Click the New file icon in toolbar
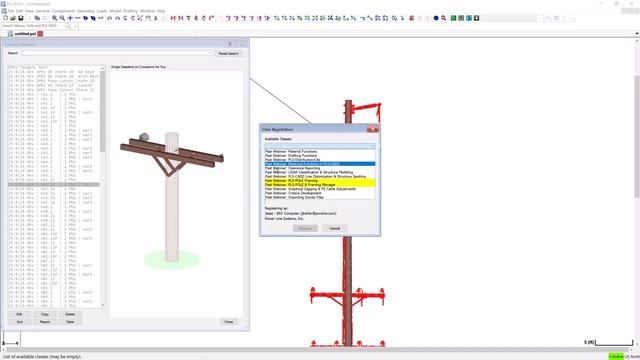 (5, 18)
